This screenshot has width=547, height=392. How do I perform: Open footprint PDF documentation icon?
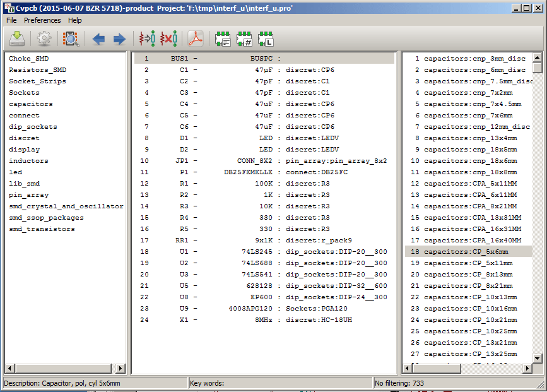click(x=196, y=39)
